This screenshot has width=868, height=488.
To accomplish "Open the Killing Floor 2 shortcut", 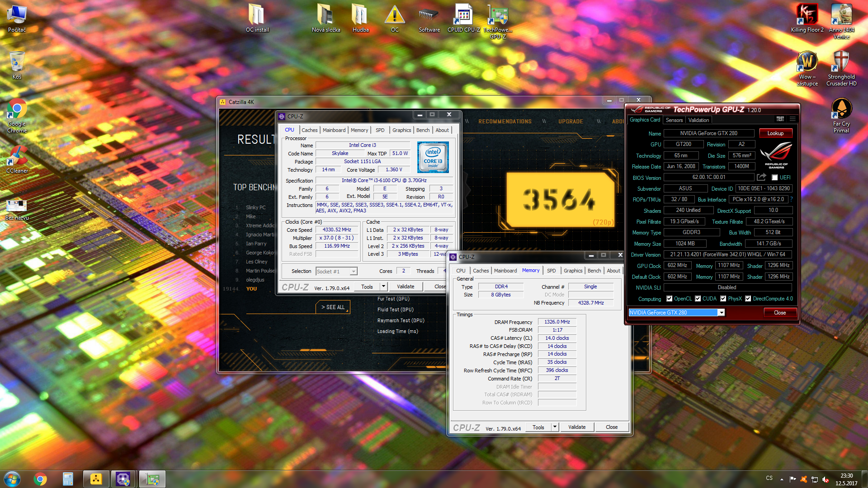I will 807,19.
